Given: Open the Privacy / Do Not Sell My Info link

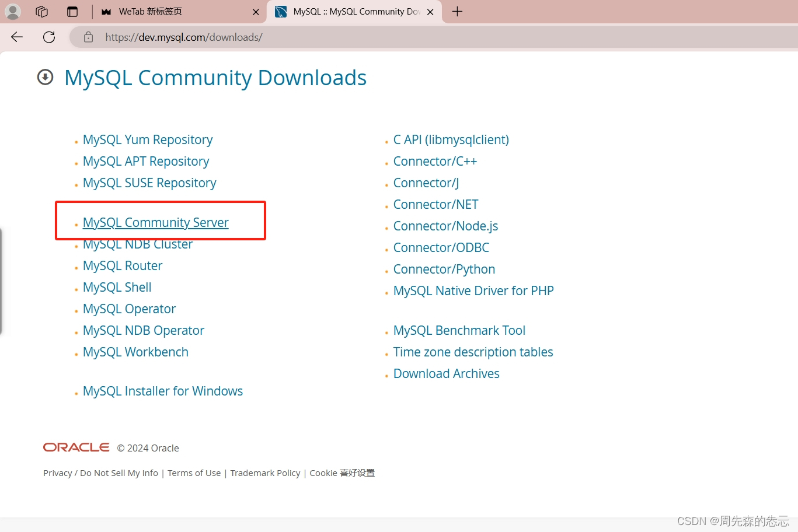Looking at the screenshot, I should 100,473.
